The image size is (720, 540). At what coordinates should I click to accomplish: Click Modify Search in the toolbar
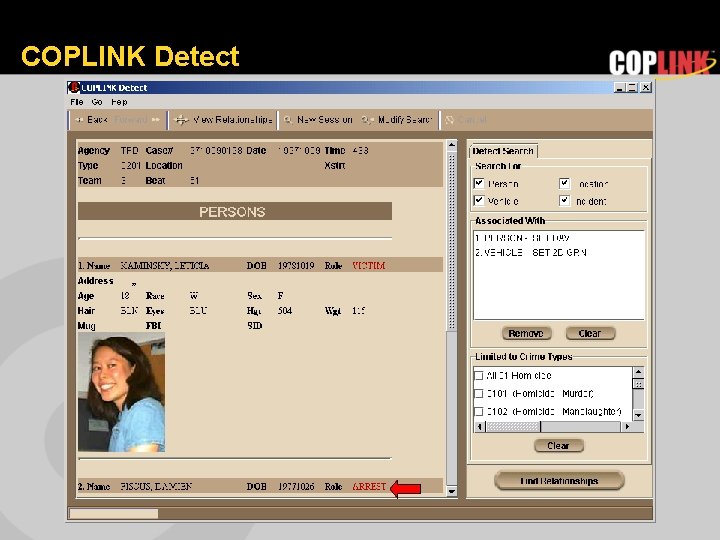pos(397,120)
